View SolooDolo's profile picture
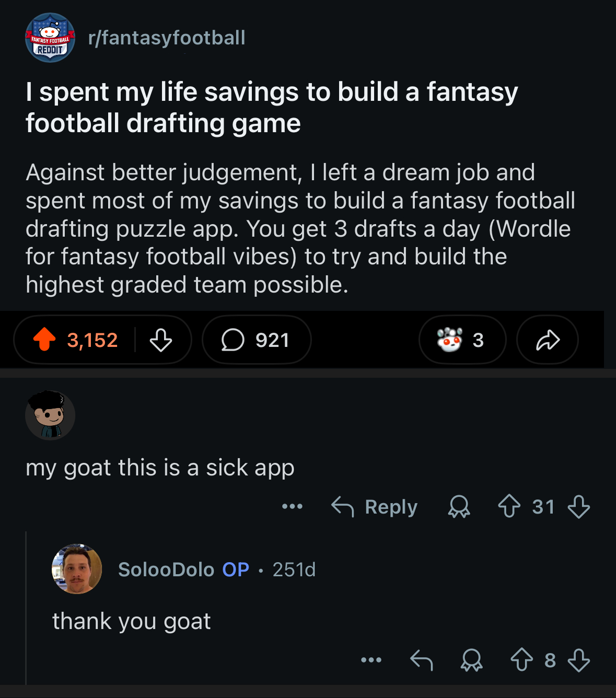 click(77, 569)
